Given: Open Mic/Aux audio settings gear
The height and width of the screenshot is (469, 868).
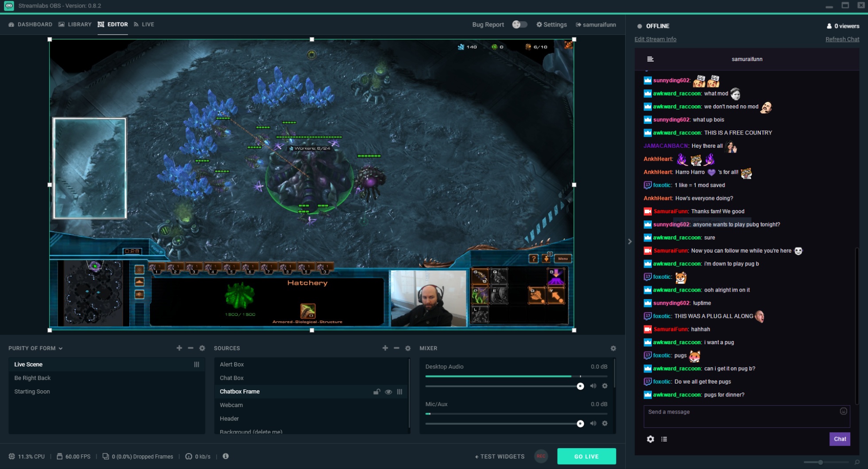Looking at the screenshot, I should [605, 423].
